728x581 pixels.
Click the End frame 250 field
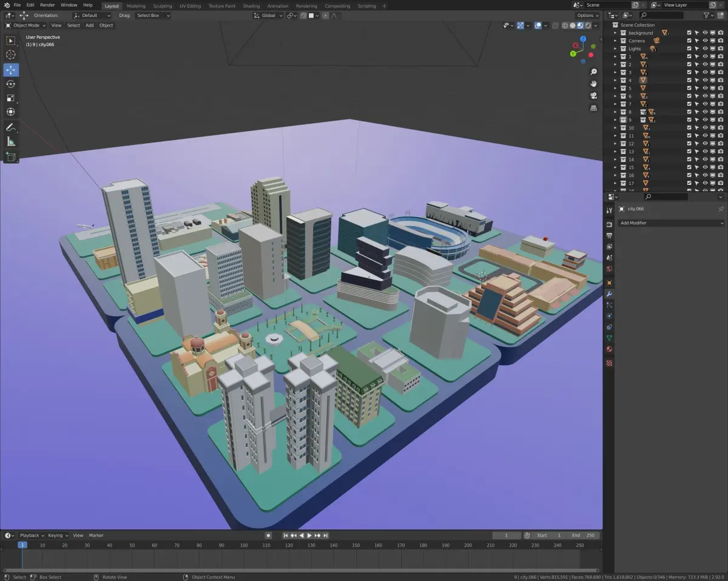tap(585, 536)
